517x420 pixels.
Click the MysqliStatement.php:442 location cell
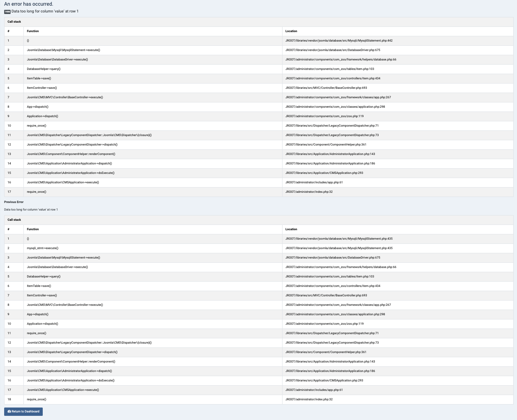pyautogui.click(x=339, y=40)
